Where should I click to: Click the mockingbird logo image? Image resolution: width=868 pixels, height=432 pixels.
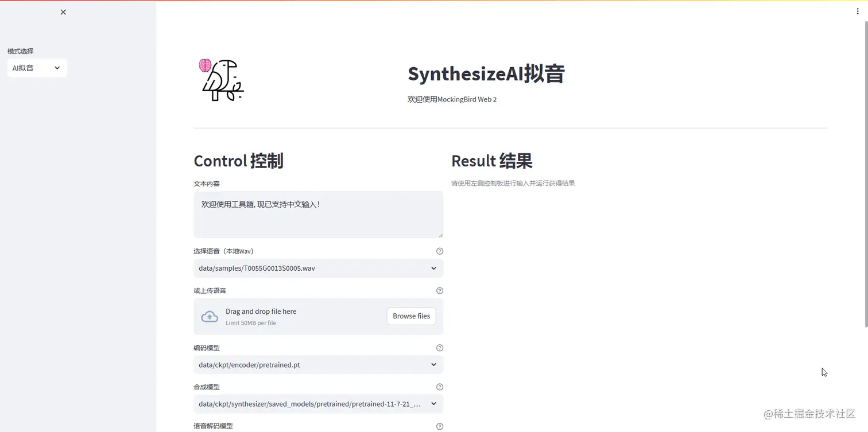[222, 80]
